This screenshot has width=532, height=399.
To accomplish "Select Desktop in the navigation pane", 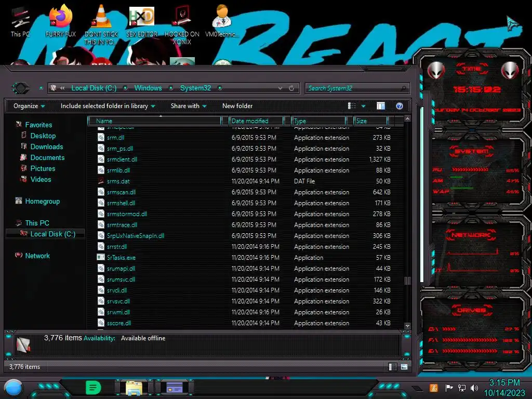I will pyautogui.click(x=43, y=136).
